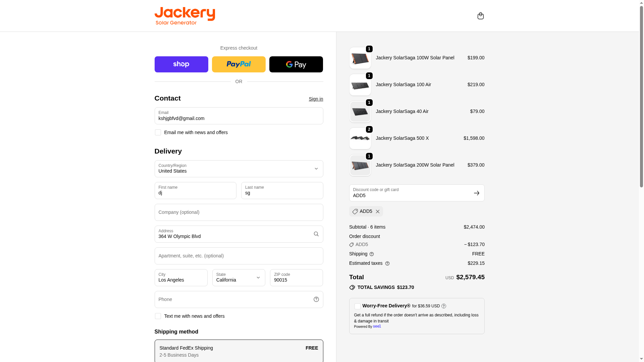Click into the Phone input field

pyautogui.click(x=231, y=299)
